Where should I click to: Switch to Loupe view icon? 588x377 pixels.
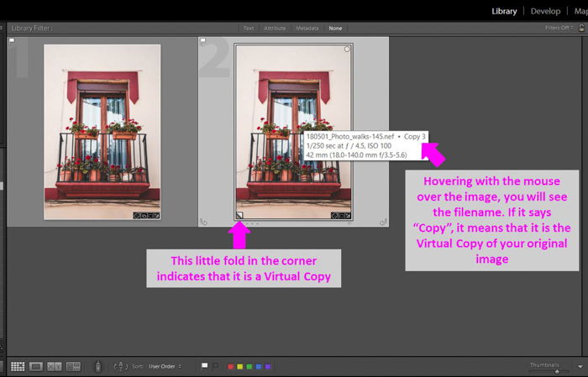point(36,367)
